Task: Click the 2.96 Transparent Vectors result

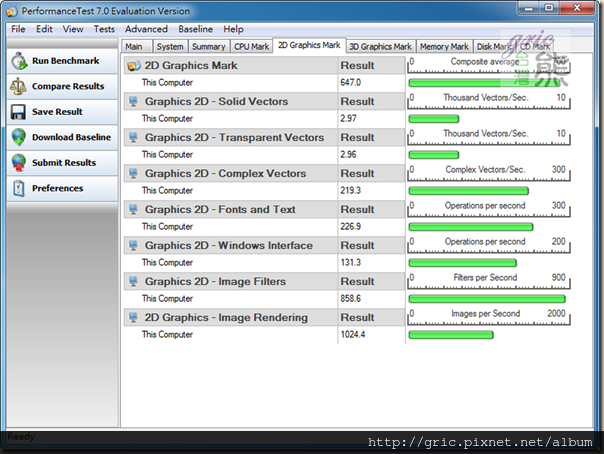Action: pyautogui.click(x=348, y=154)
